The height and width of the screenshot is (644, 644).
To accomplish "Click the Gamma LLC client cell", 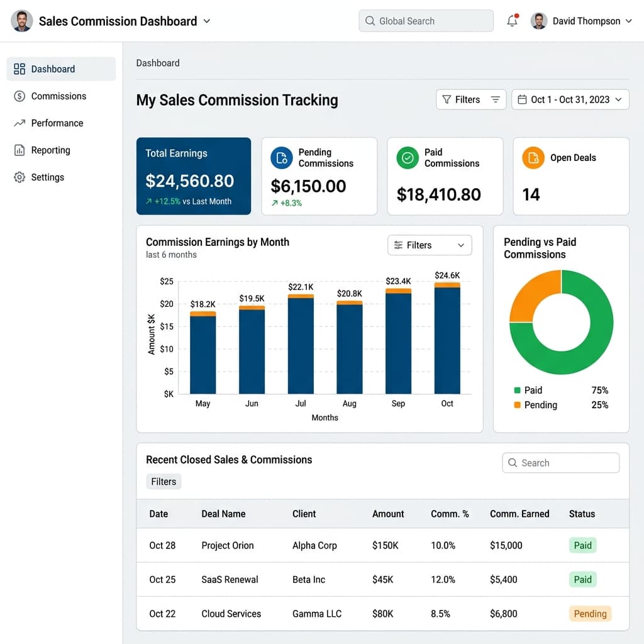I will (317, 614).
